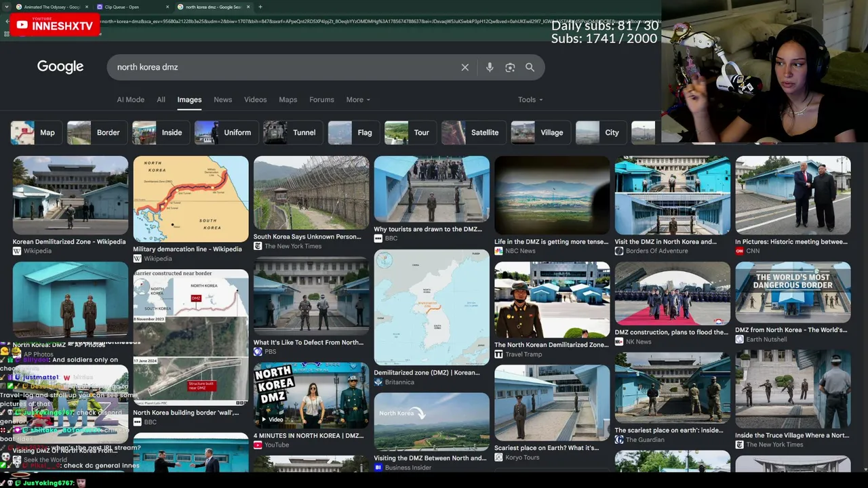
Task: Open the Tools dropdown
Action: pyautogui.click(x=530, y=100)
